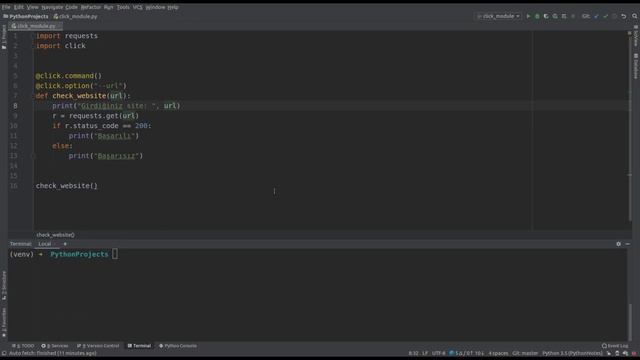Image resolution: width=640 pixels, height=360 pixels.
Task: Open the Project tool window sidebar tab
Action: pos(4,37)
